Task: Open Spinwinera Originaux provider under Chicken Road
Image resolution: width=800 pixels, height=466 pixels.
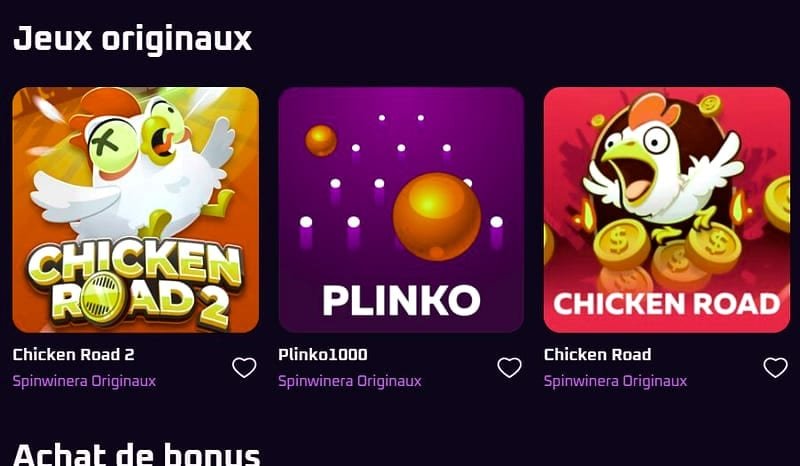Action: coord(616,381)
